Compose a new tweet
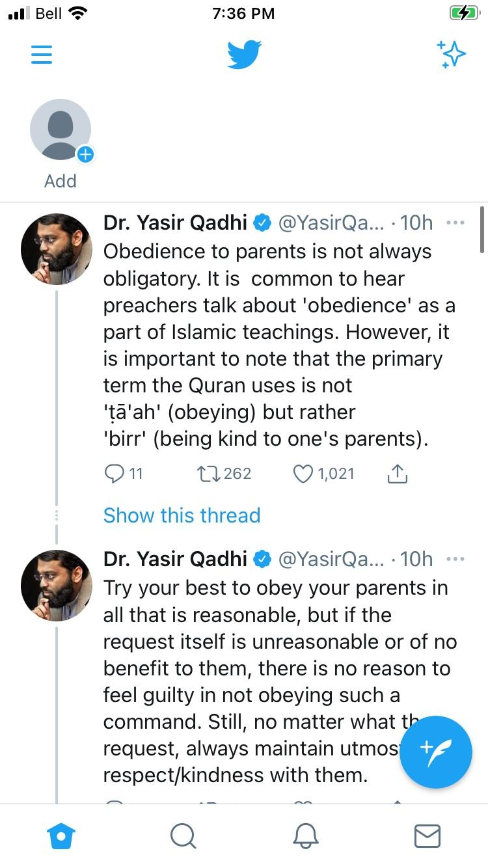488x868 pixels. [x=436, y=752]
